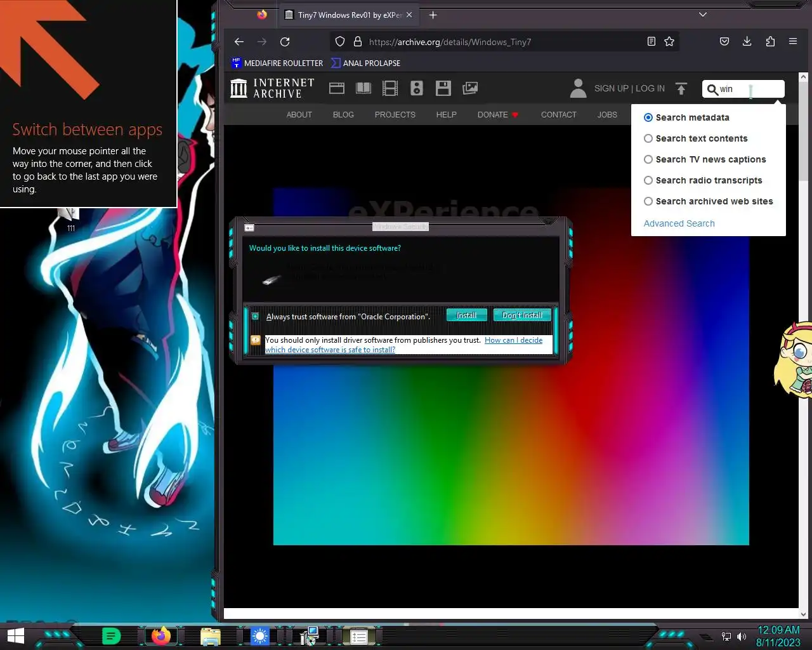Open the checklist app taskbar icon
The height and width of the screenshot is (650, 812).
tap(358, 637)
